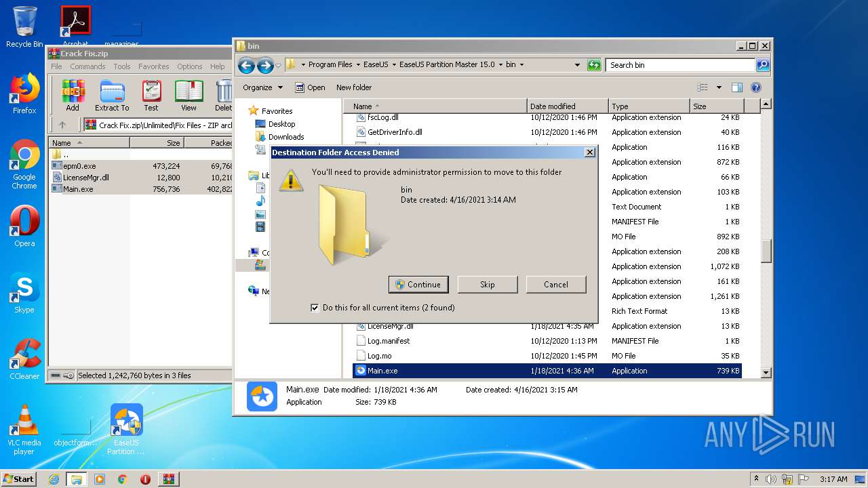Expand the EaseUS breadcrumb arrow

pyautogui.click(x=395, y=65)
